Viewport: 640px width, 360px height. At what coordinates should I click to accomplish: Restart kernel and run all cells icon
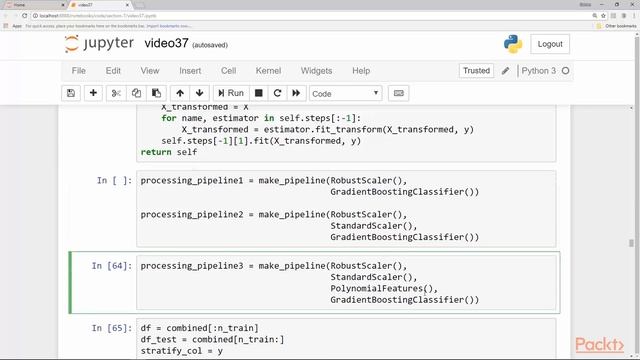pos(296,93)
